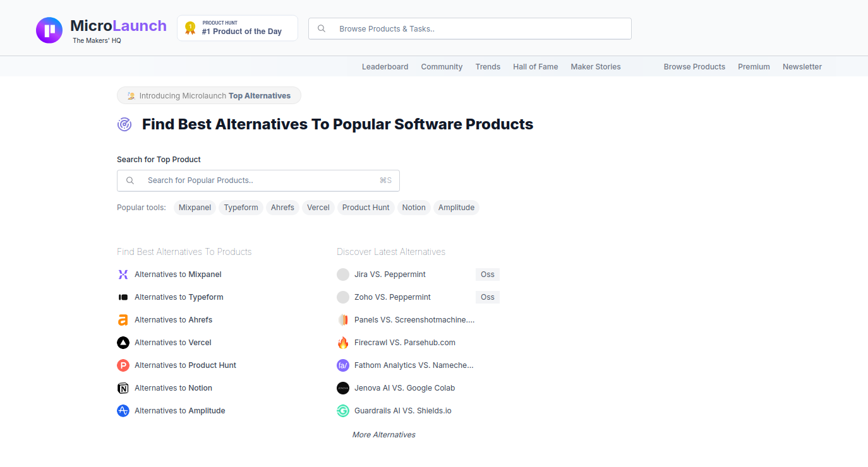The width and height of the screenshot is (868, 467).
Task: Select the Vercel popular tool chip
Action: pos(318,208)
